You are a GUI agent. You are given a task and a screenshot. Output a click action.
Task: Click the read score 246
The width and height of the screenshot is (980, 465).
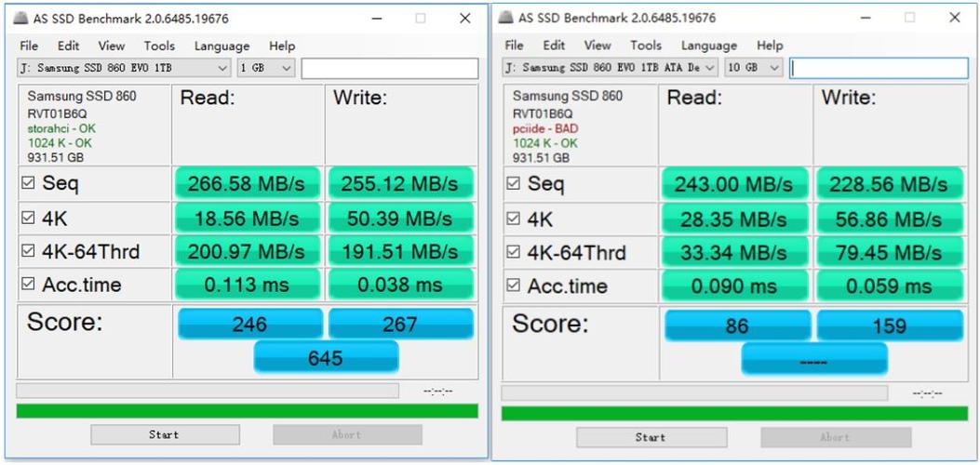tap(250, 324)
